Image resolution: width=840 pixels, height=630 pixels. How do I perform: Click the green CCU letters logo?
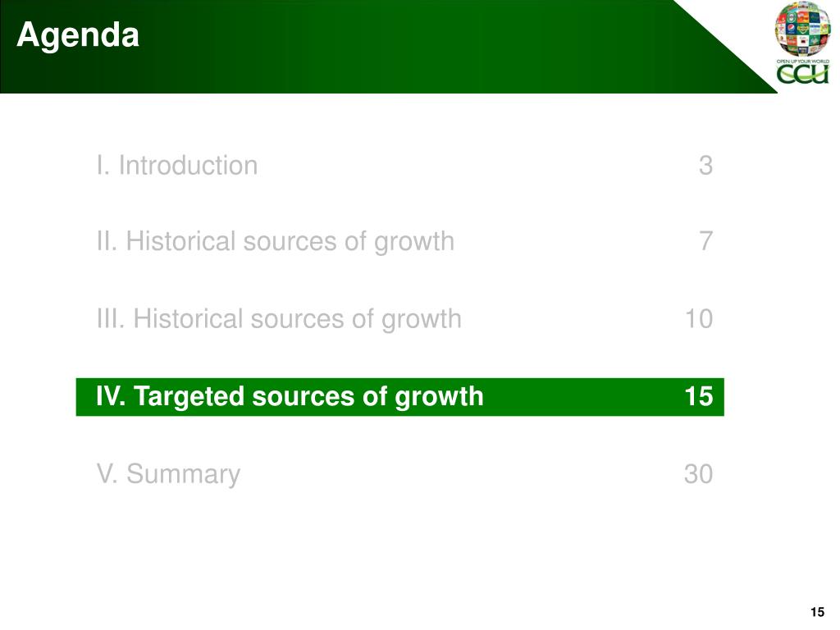coord(802,74)
